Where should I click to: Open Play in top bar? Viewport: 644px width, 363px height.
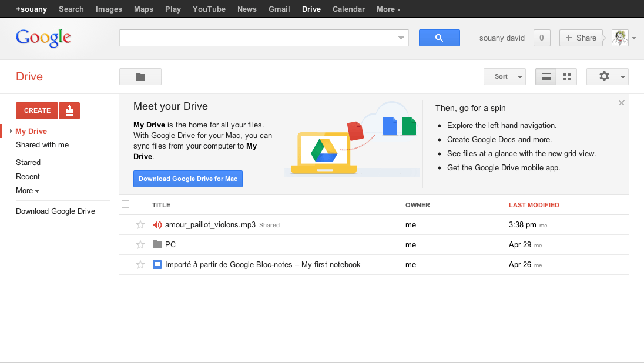(x=173, y=9)
